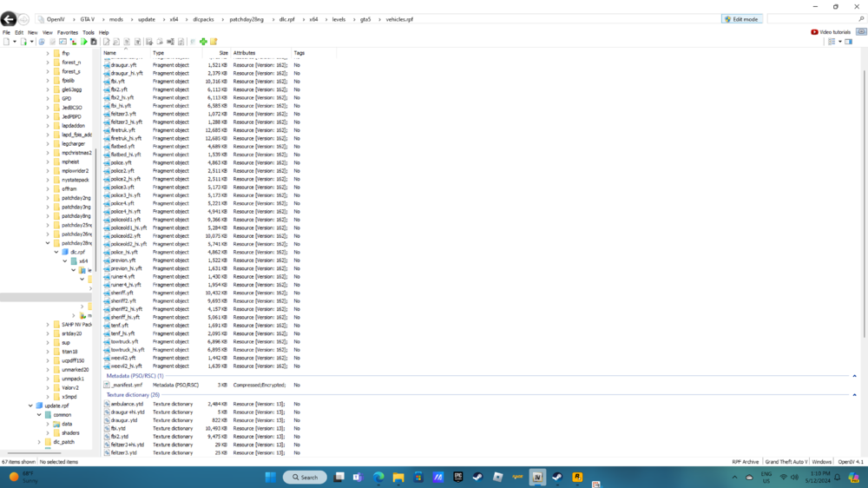Click Windows Start button on taskbar
Image resolution: width=868 pixels, height=488 pixels.
(270, 477)
